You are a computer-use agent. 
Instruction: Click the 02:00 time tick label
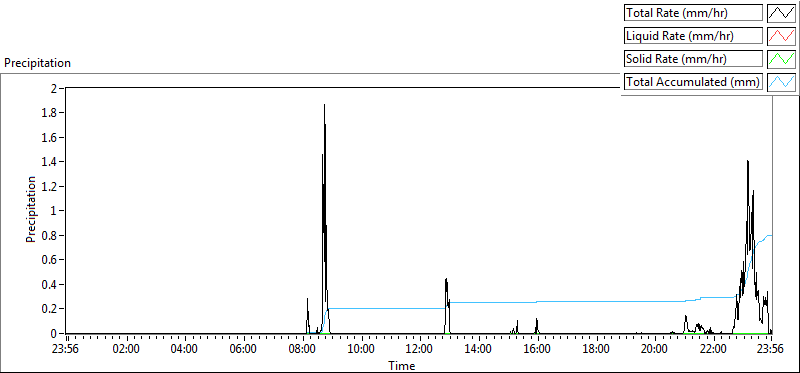pyautogui.click(x=126, y=350)
